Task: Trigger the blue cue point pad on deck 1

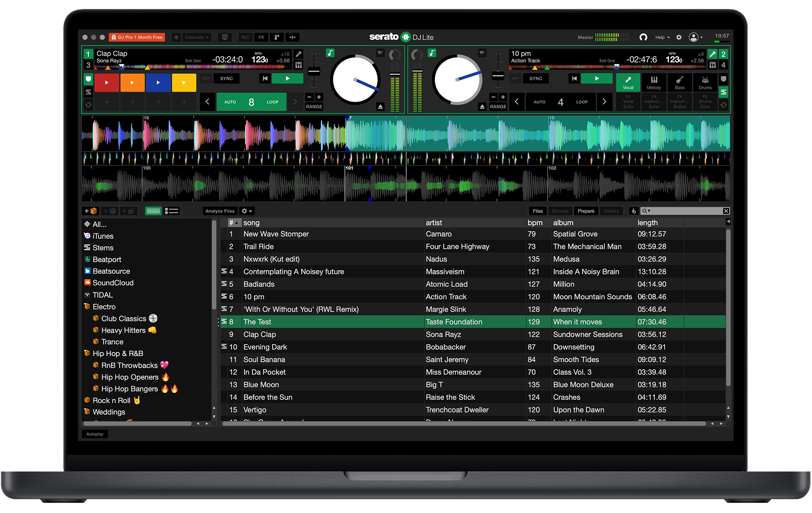Action: 158,83
